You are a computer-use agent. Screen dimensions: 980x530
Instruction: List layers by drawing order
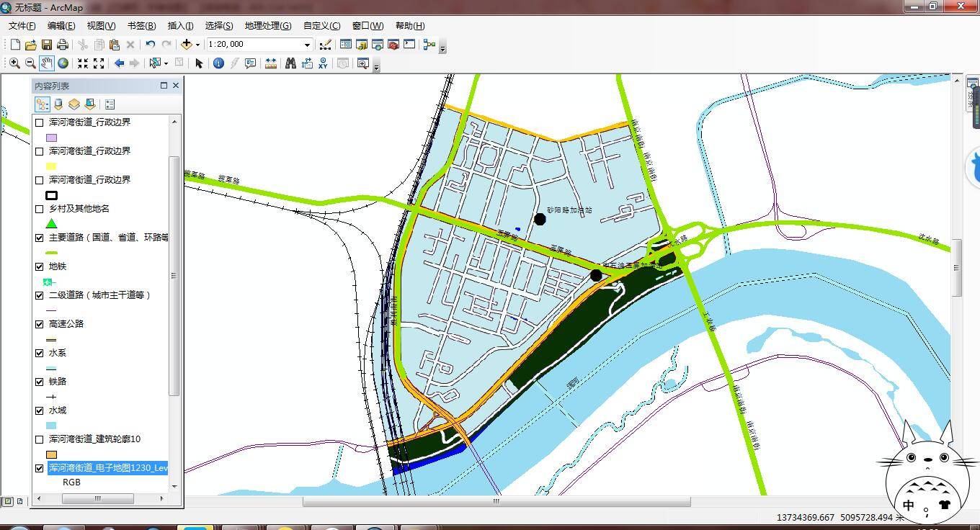coord(43,104)
